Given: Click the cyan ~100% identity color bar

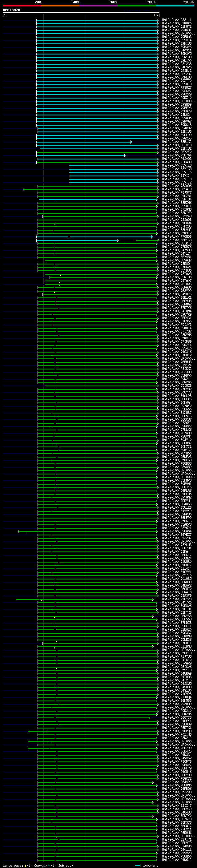Looking at the screenshot, I should tap(175, 6).
